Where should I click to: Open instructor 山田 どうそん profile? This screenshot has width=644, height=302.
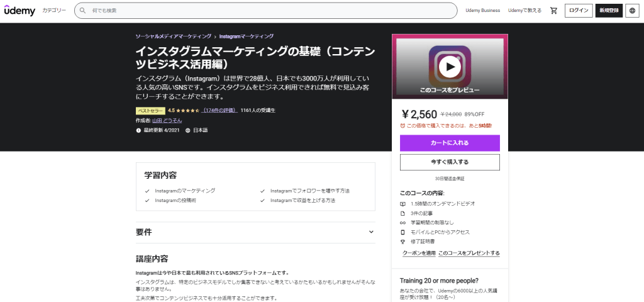point(167,120)
